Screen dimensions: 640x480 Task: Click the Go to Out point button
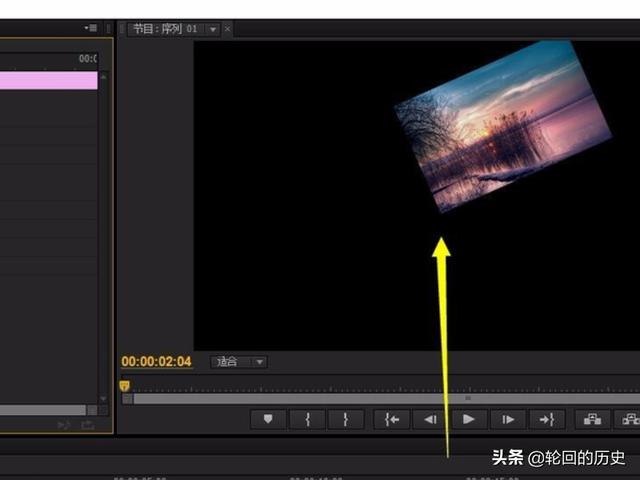tap(547, 420)
